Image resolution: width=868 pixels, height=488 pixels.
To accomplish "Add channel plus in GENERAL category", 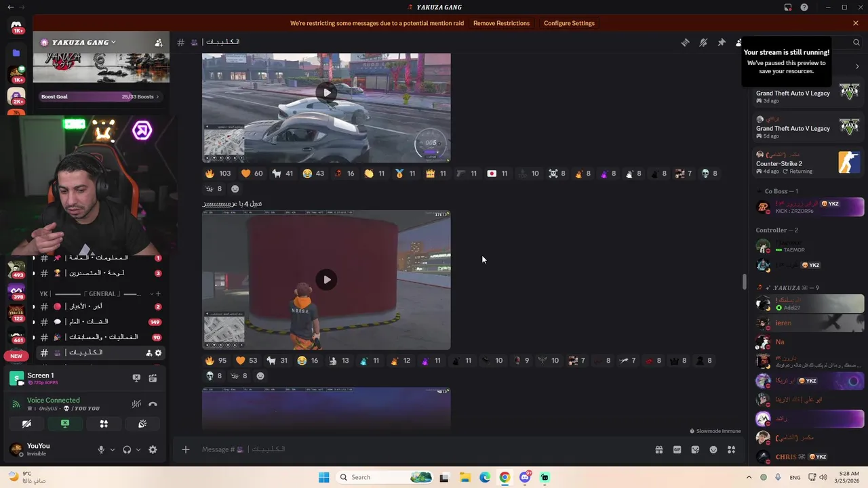I will coord(158,293).
